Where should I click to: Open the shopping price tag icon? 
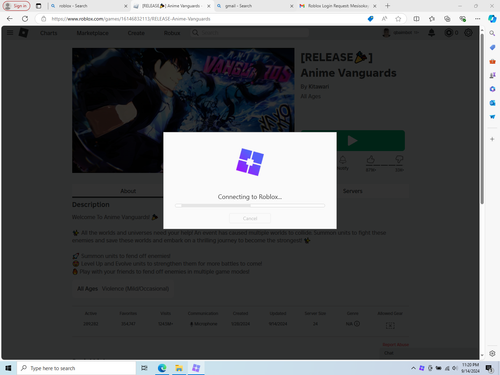click(x=370, y=19)
